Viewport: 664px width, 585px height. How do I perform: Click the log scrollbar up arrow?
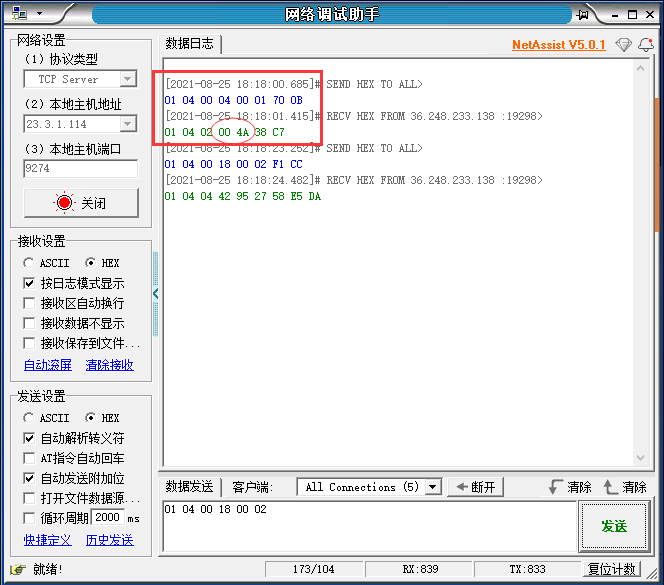[x=640, y=68]
